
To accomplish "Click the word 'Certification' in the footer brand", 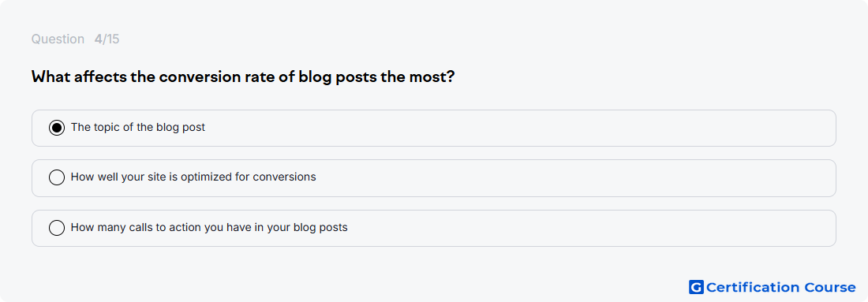I will (x=752, y=287).
